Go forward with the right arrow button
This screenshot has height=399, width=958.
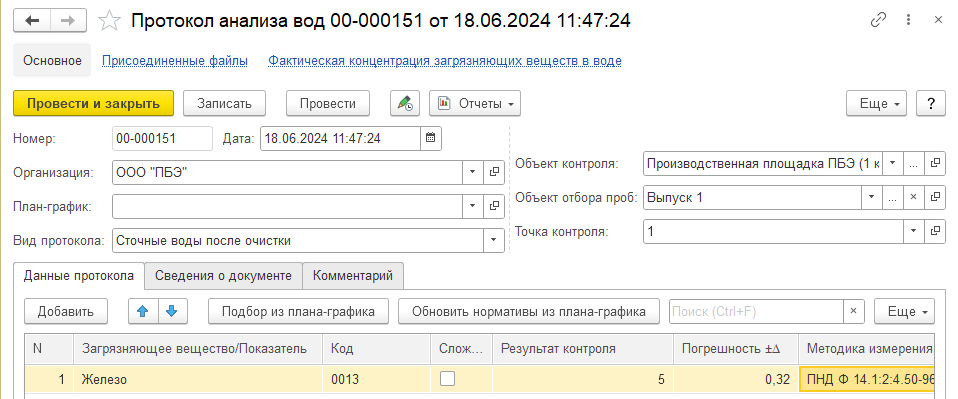[x=68, y=21]
